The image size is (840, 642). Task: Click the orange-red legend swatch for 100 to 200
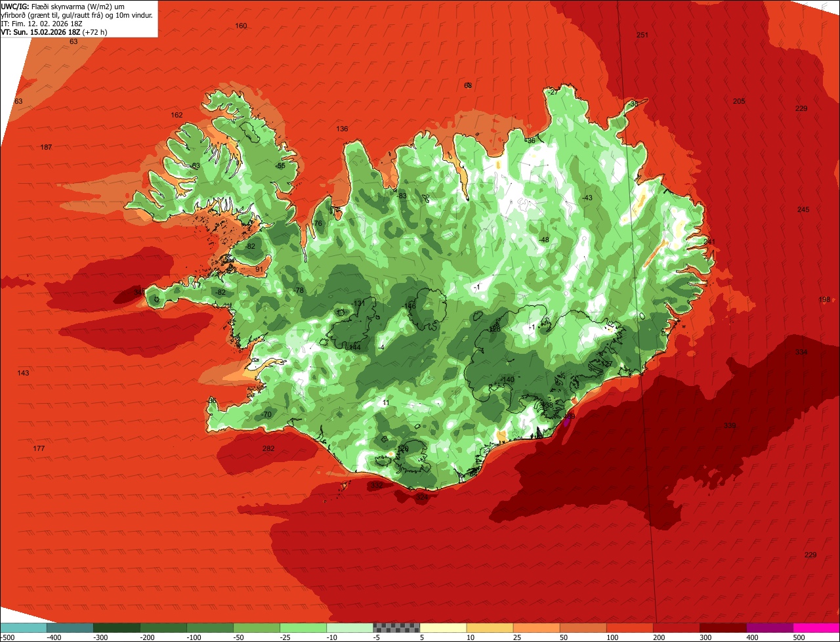point(629,628)
